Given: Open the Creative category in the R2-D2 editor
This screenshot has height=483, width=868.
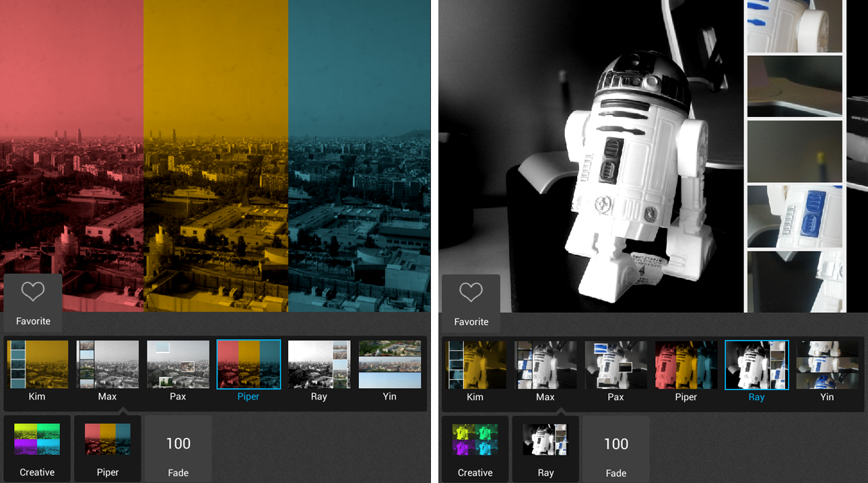Looking at the screenshot, I should click(474, 449).
